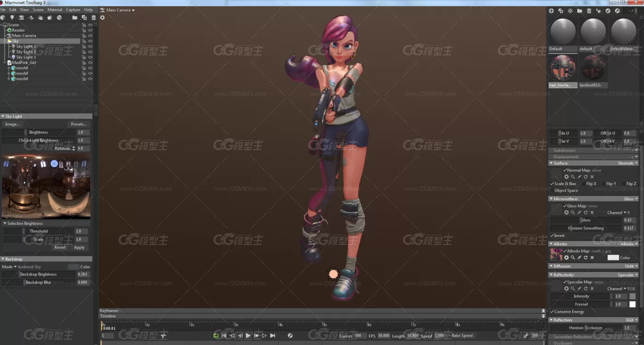This screenshot has width=644, height=345.
Task: Adjust the Gloss slider
Action: point(586,220)
